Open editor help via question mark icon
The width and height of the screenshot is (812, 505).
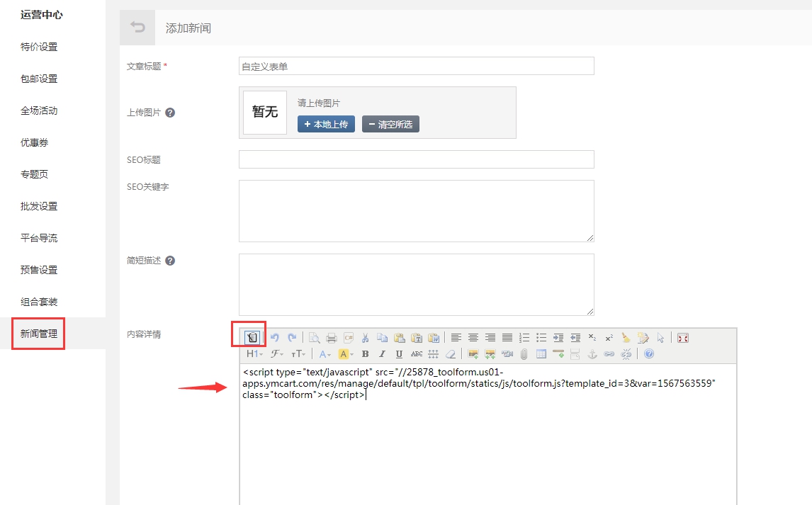(x=648, y=354)
